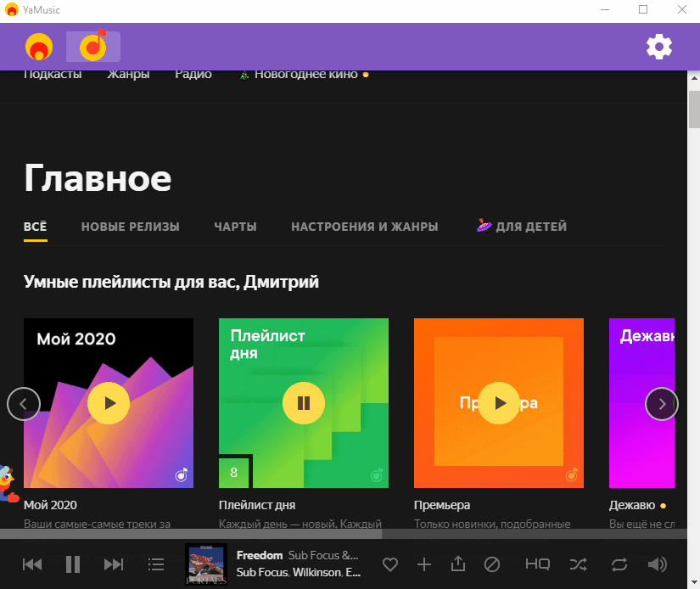The height and width of the screenshot is (589, 700).
Task: Block current track with the do-not-recommend icon
Action: pyautogui.click(x=492, y=564)
